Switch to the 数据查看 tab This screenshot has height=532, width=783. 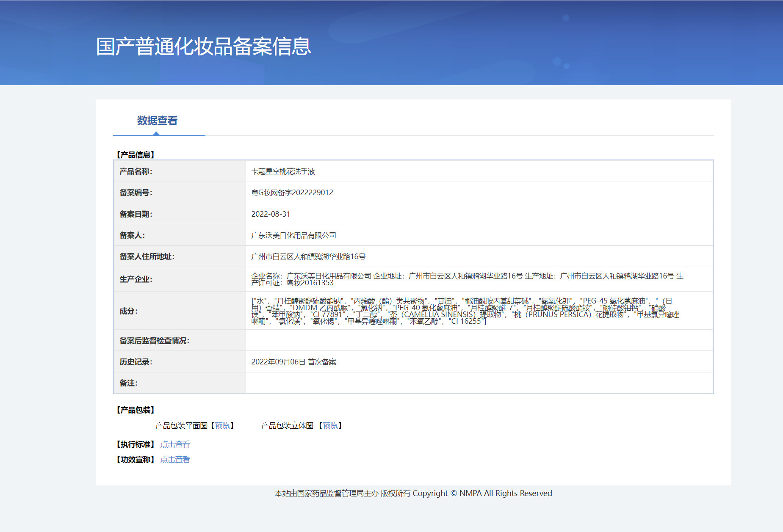click(157, 121)
